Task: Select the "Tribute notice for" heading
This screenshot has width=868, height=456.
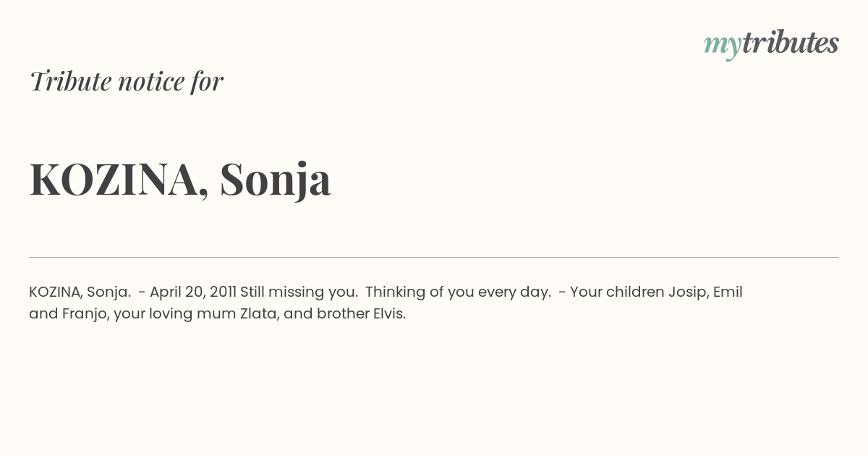Action: 126,81
